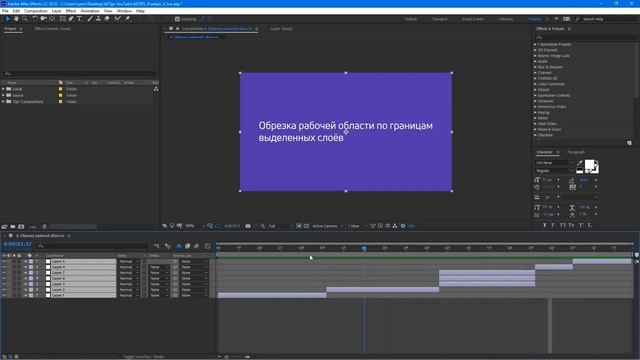Click the current timecode display in timeline
This screenshot has width=640, height=360.
coord(18,244)
